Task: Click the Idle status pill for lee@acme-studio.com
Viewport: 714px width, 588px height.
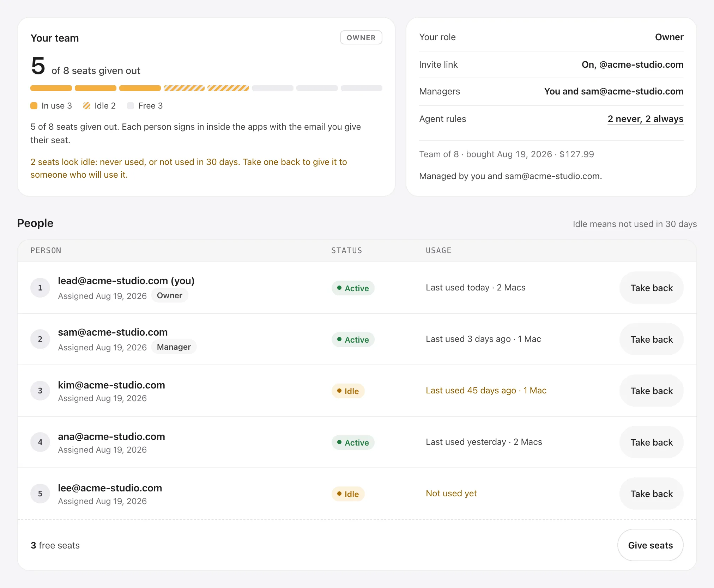Action: (x=348, y=494)
